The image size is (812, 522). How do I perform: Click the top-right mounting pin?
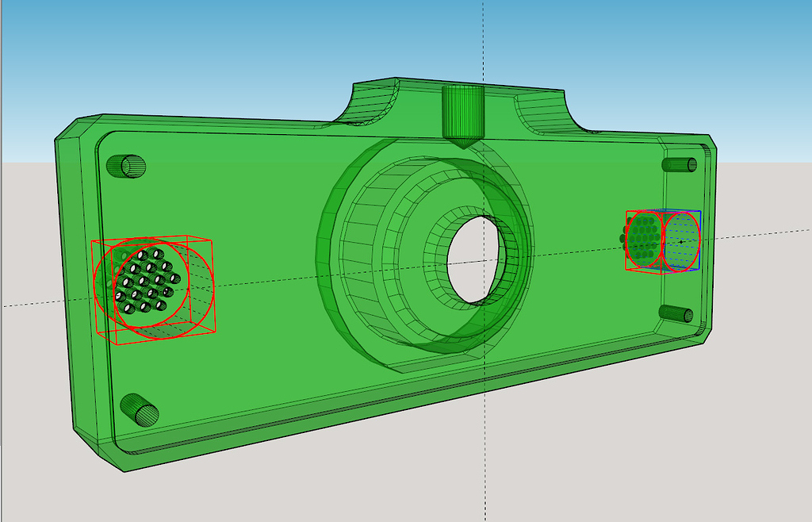coord(678,164)
